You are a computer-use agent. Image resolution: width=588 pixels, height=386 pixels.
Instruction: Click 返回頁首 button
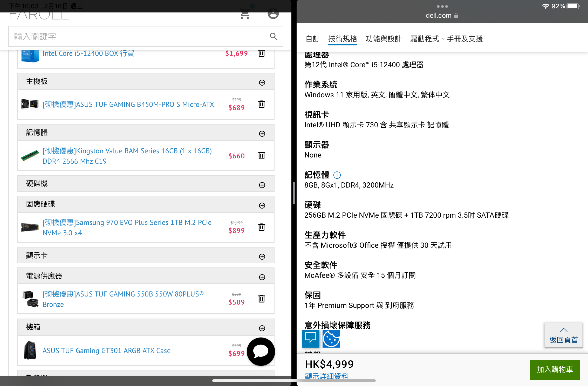pos(564,335)
